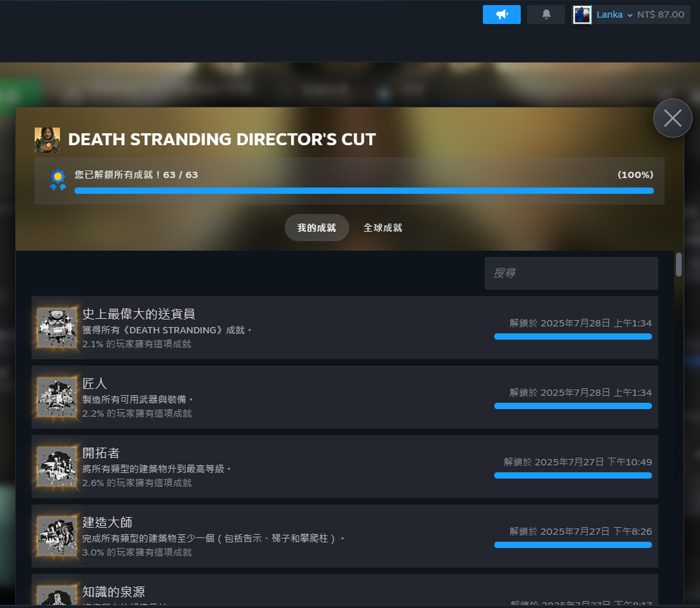Click the 開拓者 achievement title
Image resolution: width=700 pixels, height=608 pixels.
point(101,453)
